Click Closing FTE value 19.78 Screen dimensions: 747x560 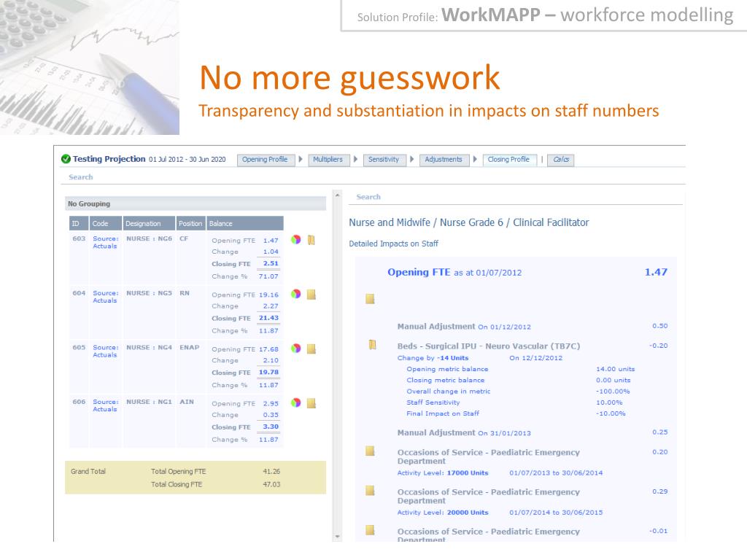click(x=268, y=372)
